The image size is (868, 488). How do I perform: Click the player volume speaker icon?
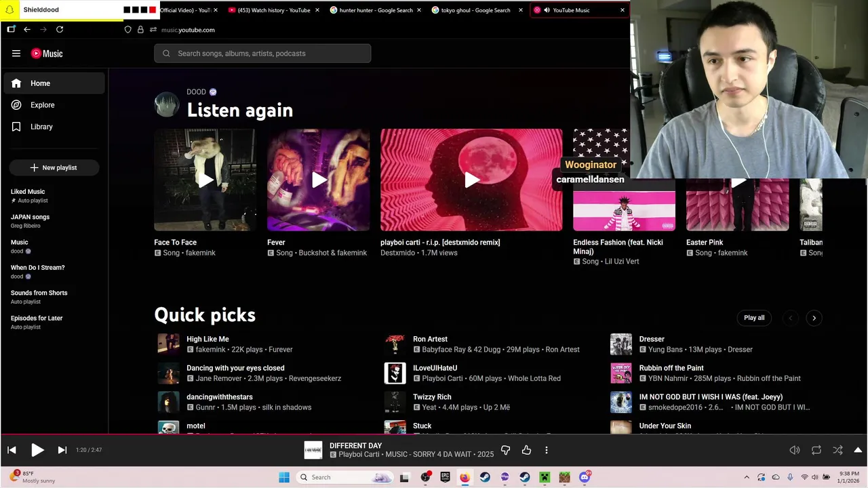pos(795,450)
